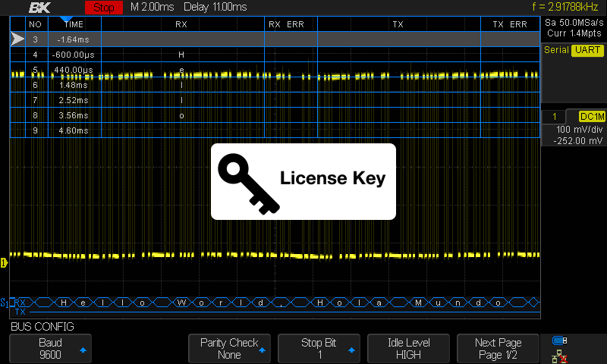Click the B&K logo in top bar
Screen dimensions: 607x364
(39, 8)
